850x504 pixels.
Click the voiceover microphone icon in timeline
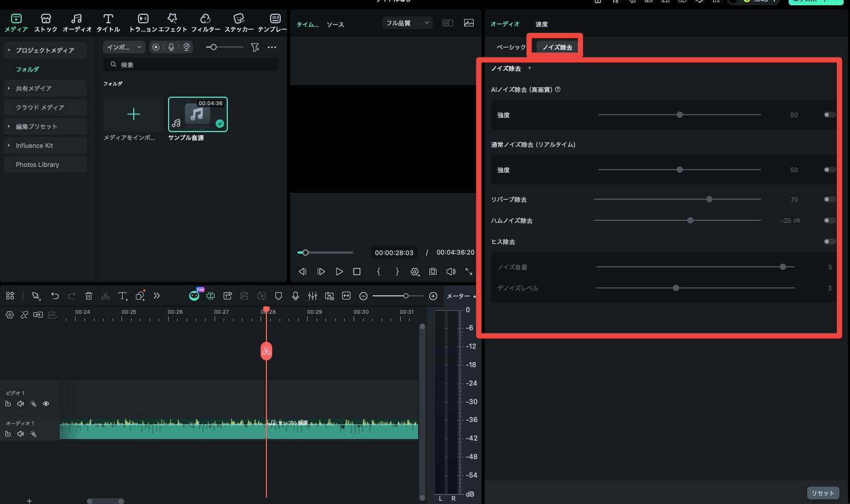tap(295, 296)
